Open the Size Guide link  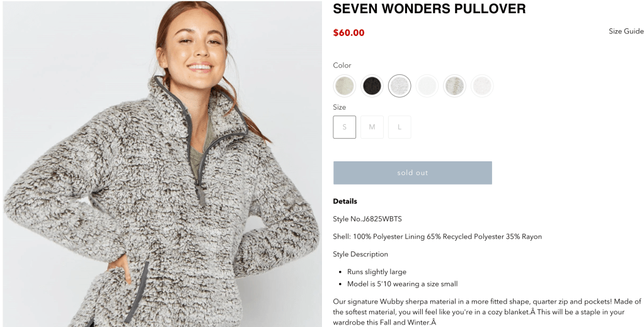tap(626, 32)
